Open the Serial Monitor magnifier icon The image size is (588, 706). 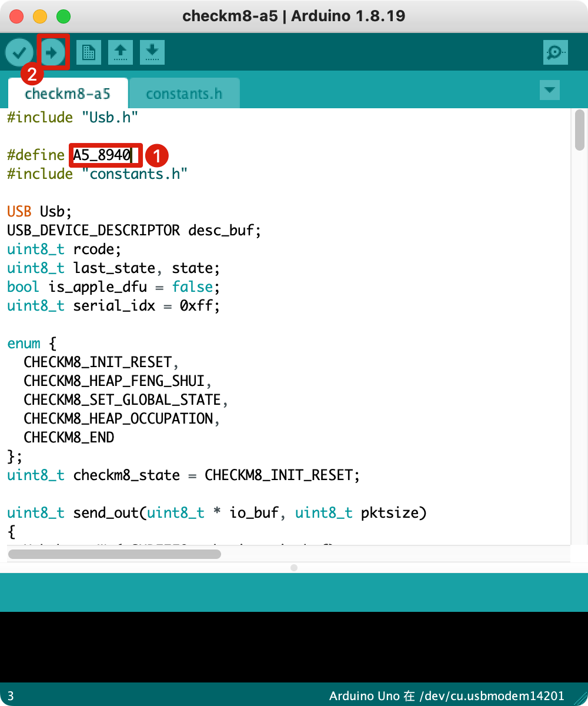coord(555,53)
